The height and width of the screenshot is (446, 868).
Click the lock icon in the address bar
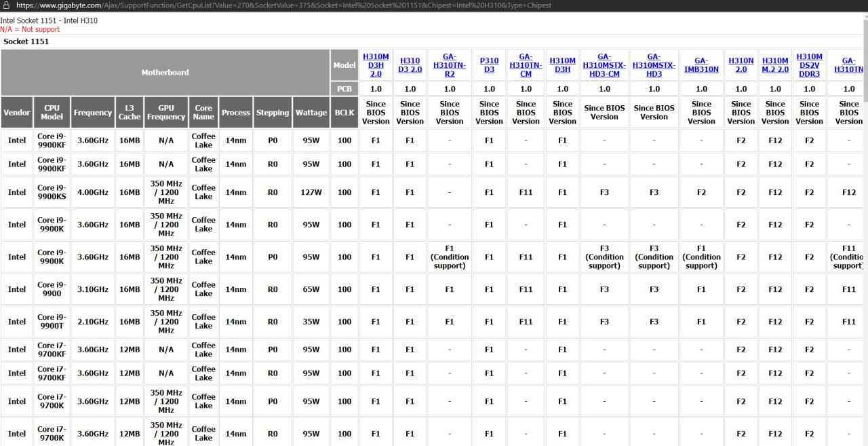(x=7, y=5)
